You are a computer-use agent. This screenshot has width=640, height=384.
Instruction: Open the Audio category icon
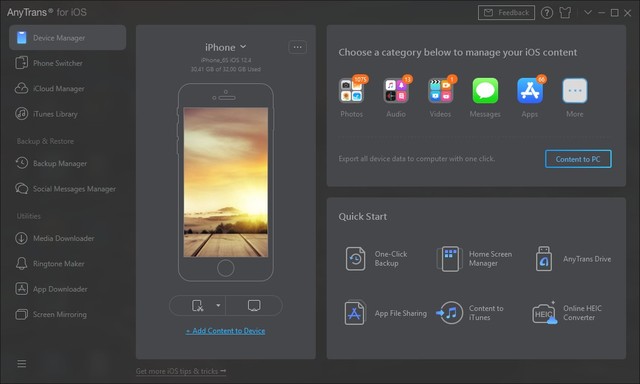(x=396, y=91)
